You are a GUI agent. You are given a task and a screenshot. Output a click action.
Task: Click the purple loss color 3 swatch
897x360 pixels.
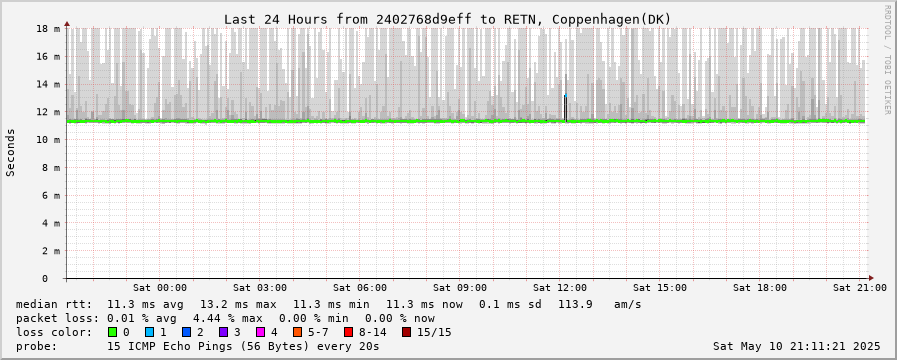coord(223,332)
